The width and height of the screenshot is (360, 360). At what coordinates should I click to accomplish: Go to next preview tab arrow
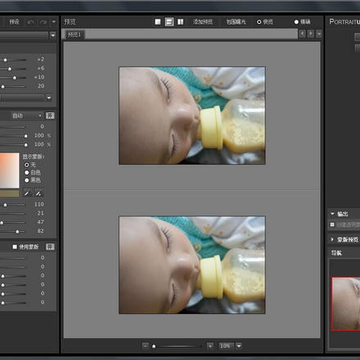pos(311,34)
